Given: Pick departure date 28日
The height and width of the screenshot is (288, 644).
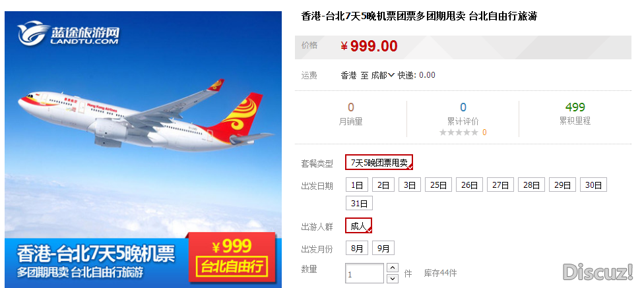Looking at the screenshot, I should 531,185.
